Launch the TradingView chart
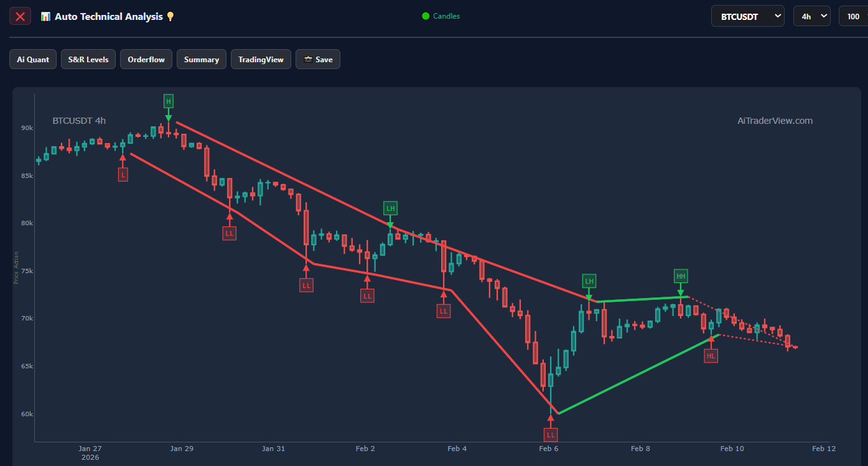 point(261,60)
